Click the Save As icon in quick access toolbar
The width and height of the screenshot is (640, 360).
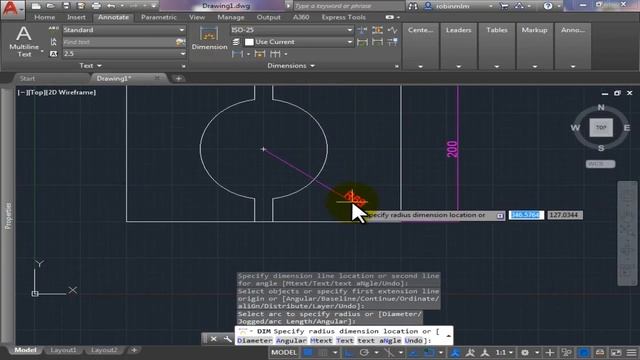pos(81,6)
